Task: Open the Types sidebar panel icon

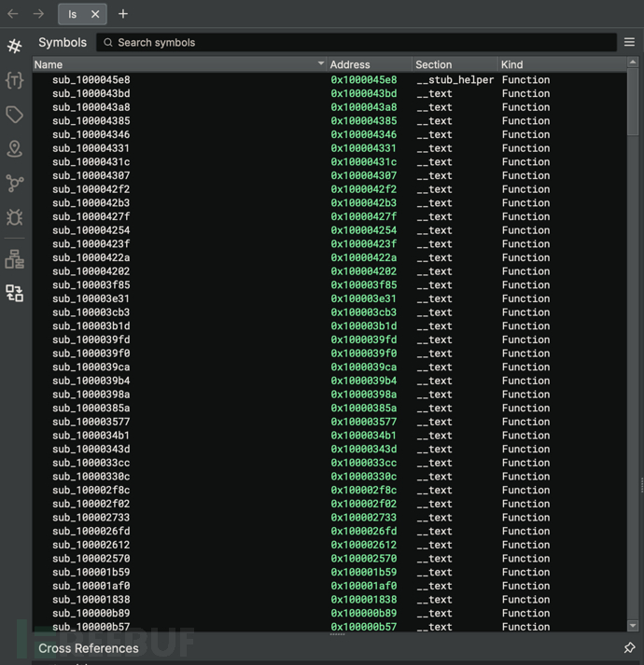Action: 14,80
